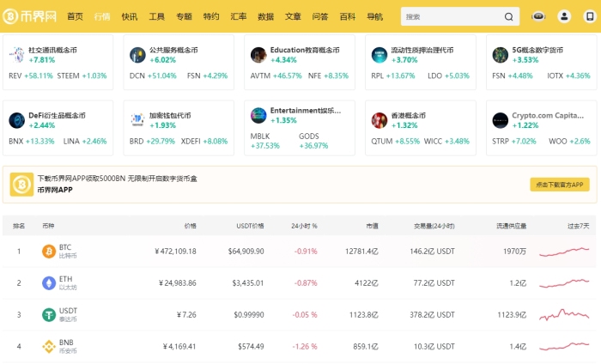601x364 pixels.
Task: Click the BNB coin logo
Action: pyautogui.click(x=48, y=347)
